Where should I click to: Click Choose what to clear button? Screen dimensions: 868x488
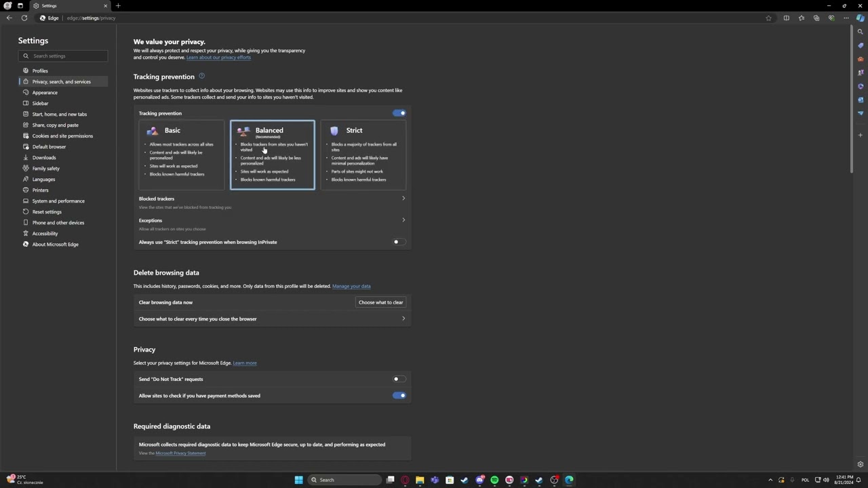[380, 302]
